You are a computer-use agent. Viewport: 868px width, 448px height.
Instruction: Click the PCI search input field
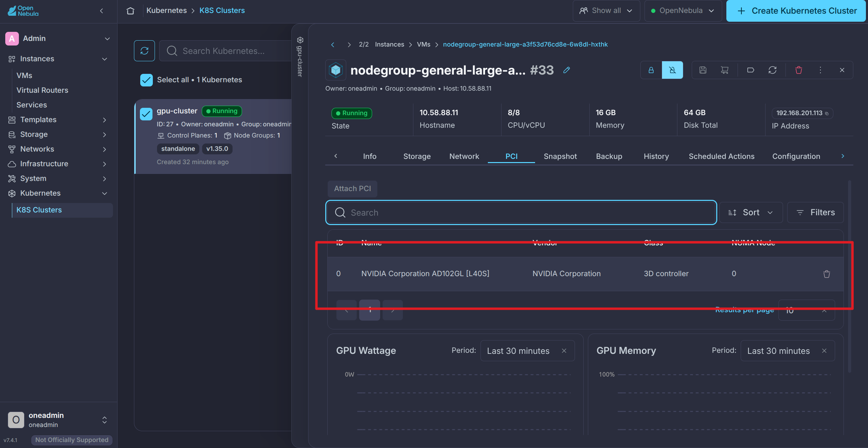pos(521,212)
